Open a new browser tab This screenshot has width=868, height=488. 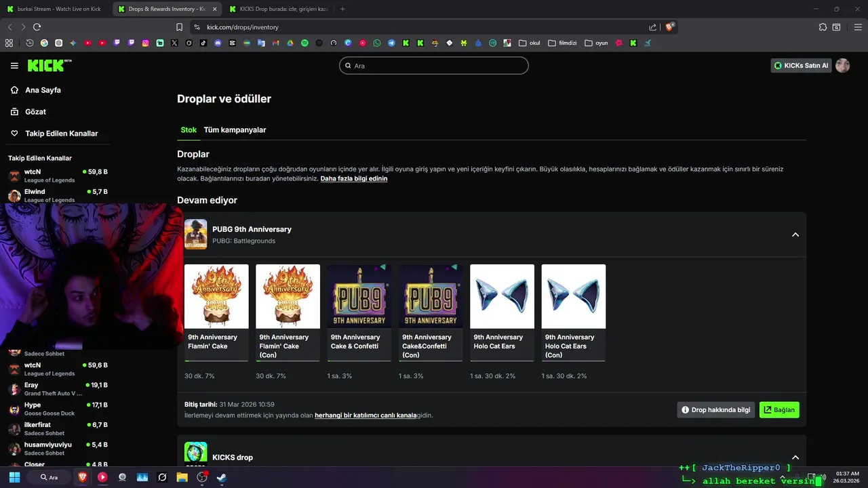click(342, 9)
